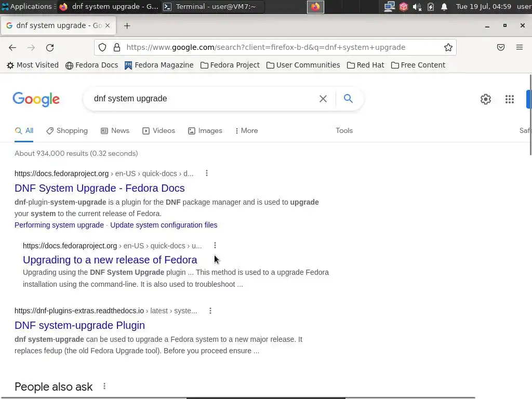Open Most Visited bookmarks
532x399 pixels.
33,65
